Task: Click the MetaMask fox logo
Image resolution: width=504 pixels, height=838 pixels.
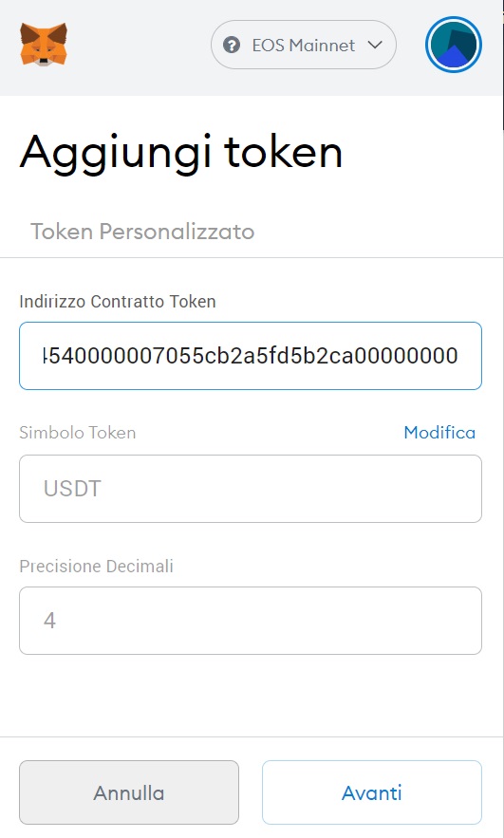Action: coord(44,45)
